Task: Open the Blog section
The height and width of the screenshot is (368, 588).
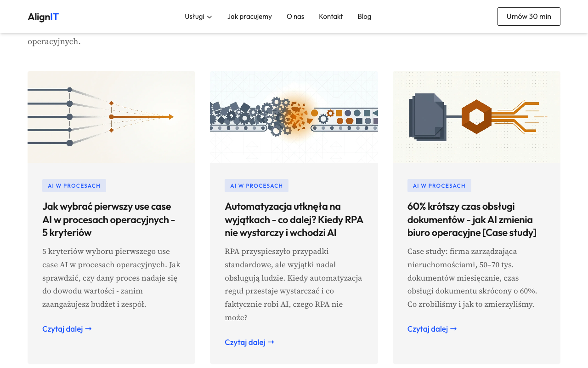Action: click(364, 17)
